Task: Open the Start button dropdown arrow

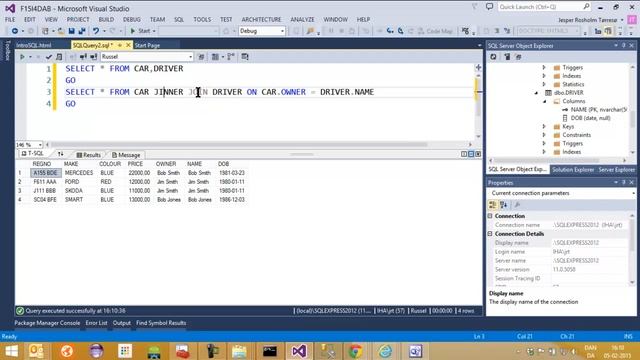Action: (x=154, y=31)
